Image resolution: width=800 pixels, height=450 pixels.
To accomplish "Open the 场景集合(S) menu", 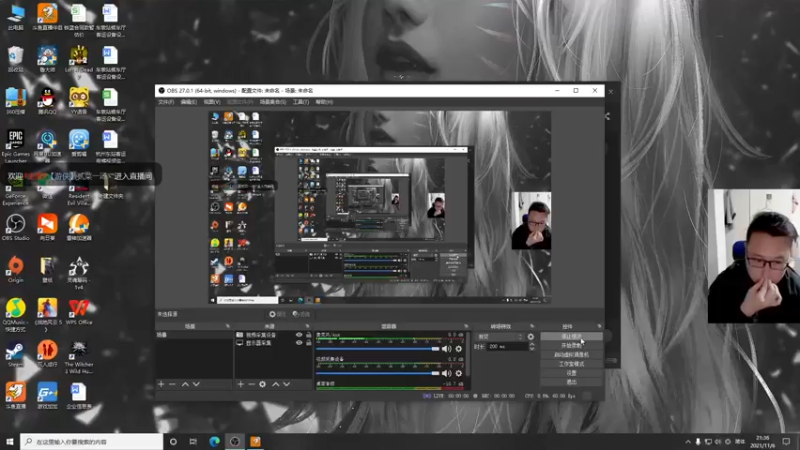I will tap(272, 102).
